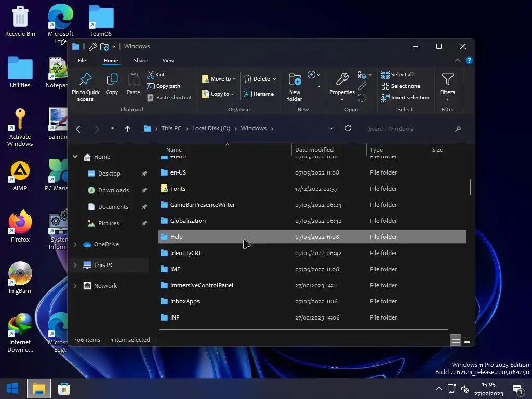This screenshot has width=532, height=399.
Task: Click Invert selection in ribbon
Action: pyautogui.click(x=405, y=98)
